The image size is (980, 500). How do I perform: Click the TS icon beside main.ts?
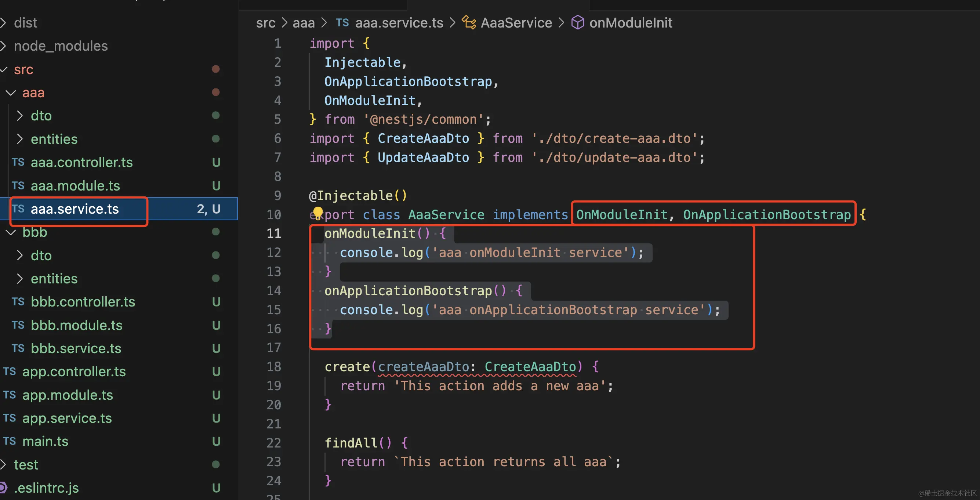[x=10, y=441]
